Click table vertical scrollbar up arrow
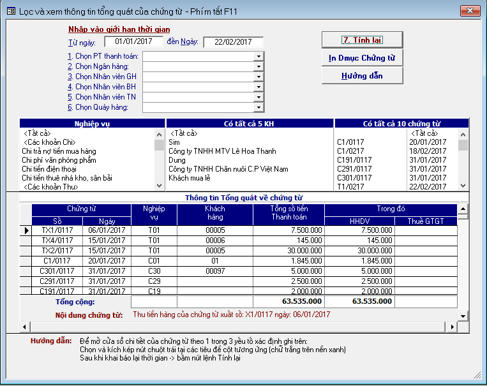The image size is (487, 386). (463, 209)
